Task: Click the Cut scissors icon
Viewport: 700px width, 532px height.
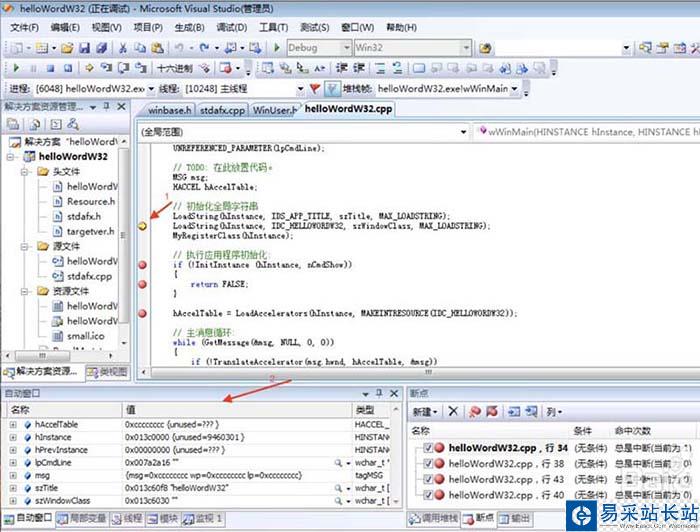Action: (123, 48)
